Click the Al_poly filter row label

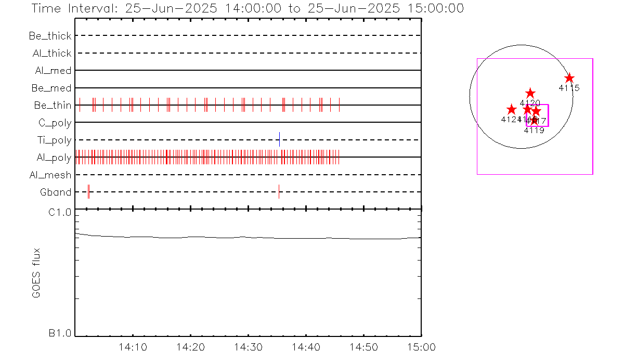(54, 158)
